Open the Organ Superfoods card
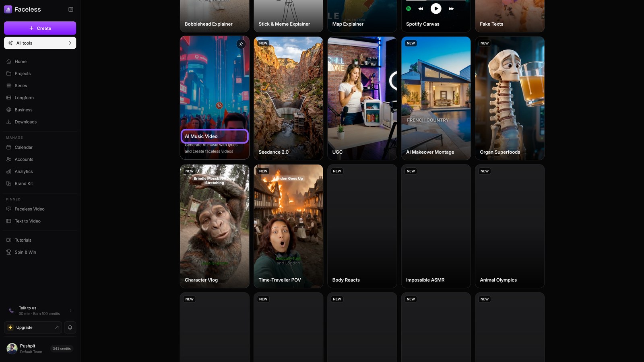 pyautogui.click(x=510, y=98)
